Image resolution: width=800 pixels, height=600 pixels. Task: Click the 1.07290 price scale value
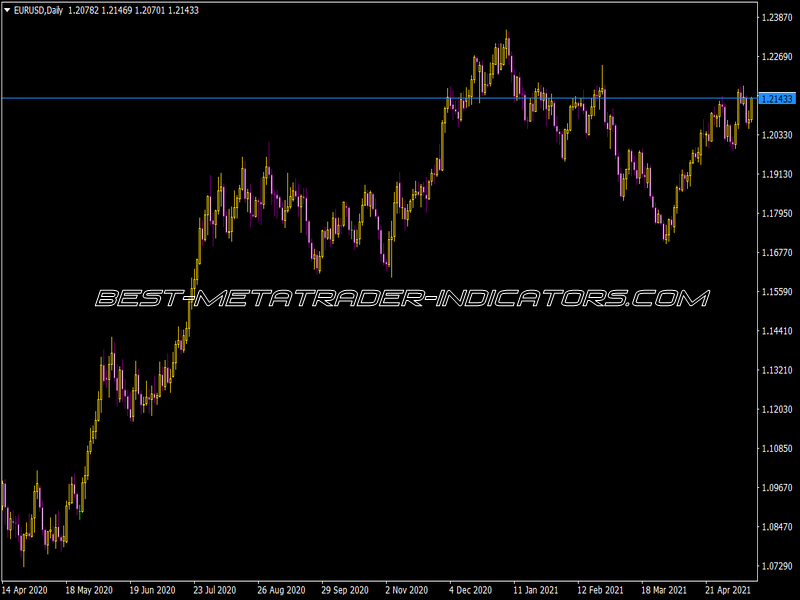pos(777,566)
